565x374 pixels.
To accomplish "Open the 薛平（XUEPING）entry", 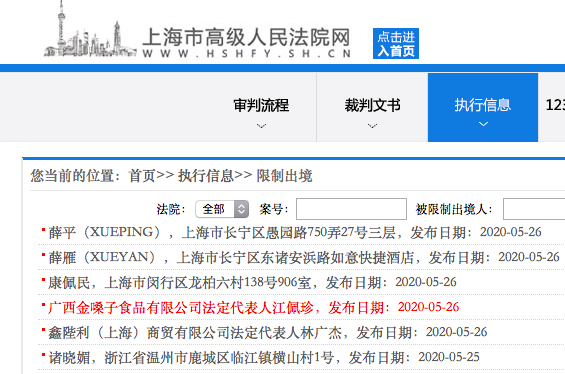I will [295, 232].
